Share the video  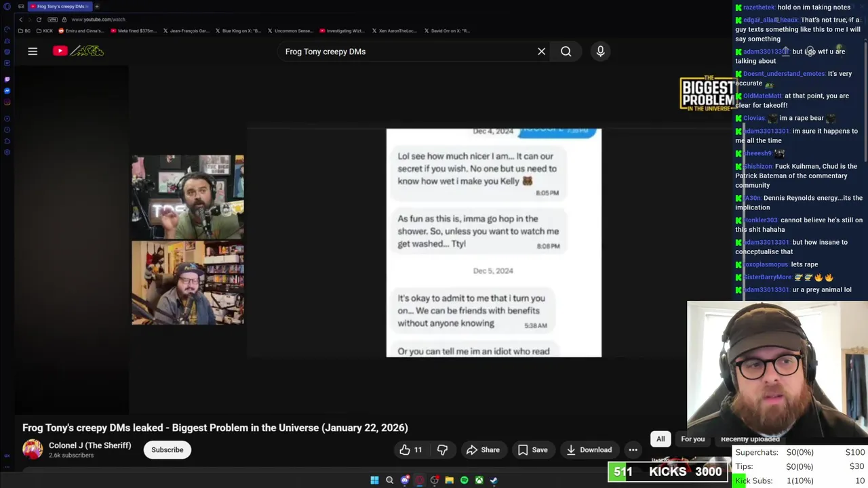click(483, 449)
